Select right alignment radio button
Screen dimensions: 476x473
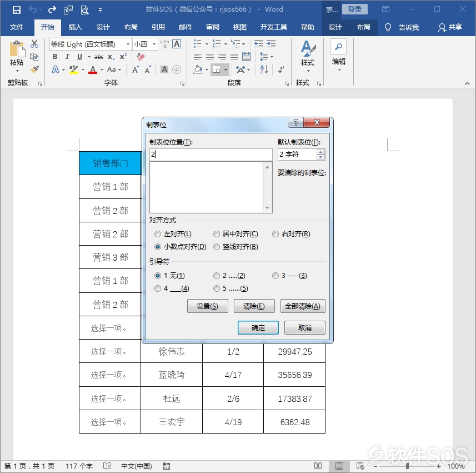click(275, 234)
